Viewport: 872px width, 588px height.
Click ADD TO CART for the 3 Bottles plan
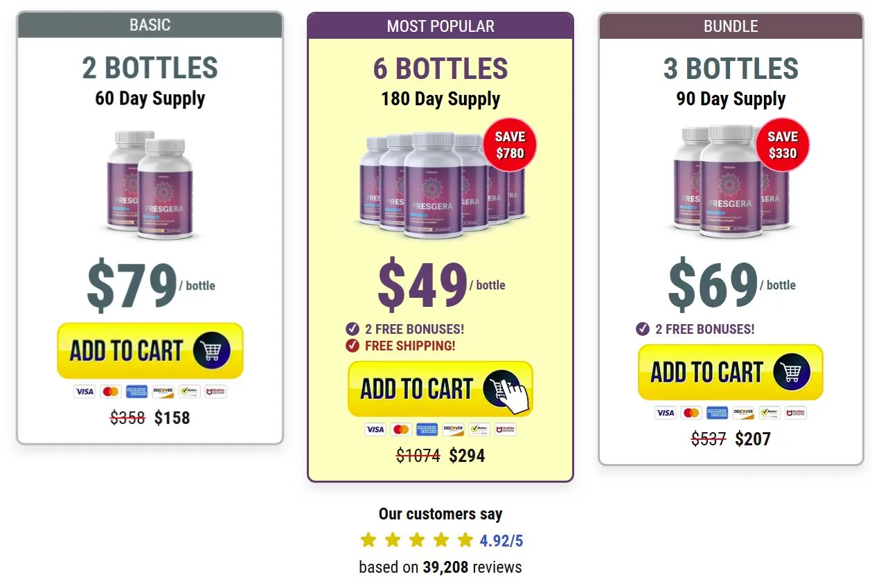pyautogui.click(x=730, y=372)
